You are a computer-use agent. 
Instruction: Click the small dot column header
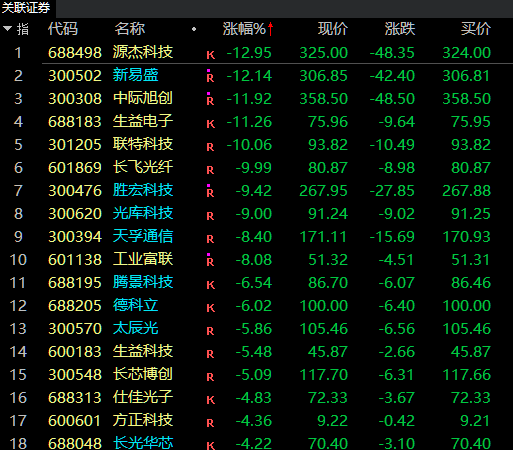click(194, 29)
